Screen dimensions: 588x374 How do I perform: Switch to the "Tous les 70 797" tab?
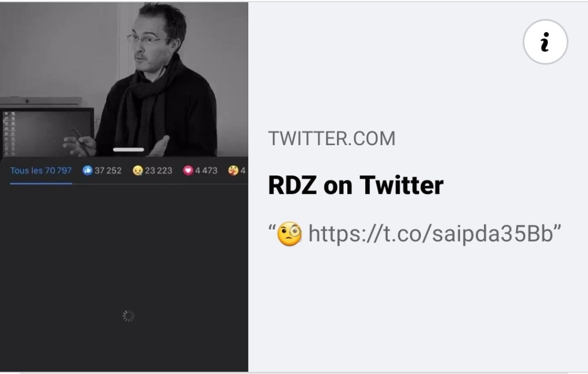pyautogui.click(x=41, y=170)
